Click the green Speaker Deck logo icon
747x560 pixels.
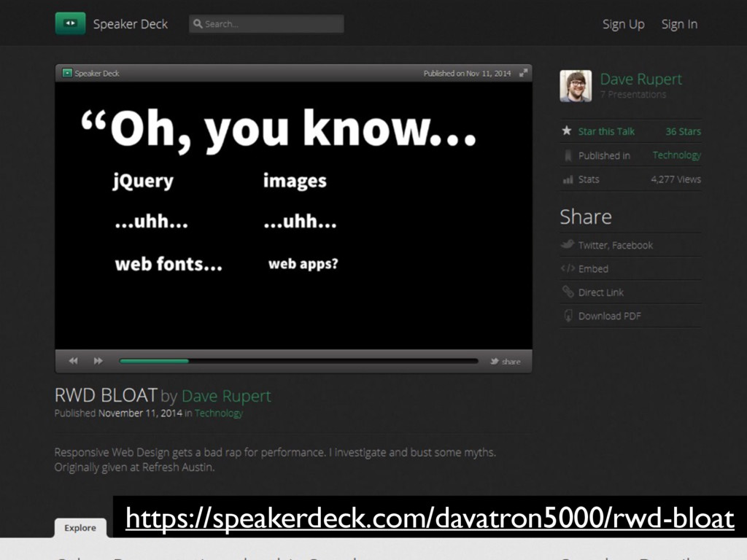click(x=70, y=23)
